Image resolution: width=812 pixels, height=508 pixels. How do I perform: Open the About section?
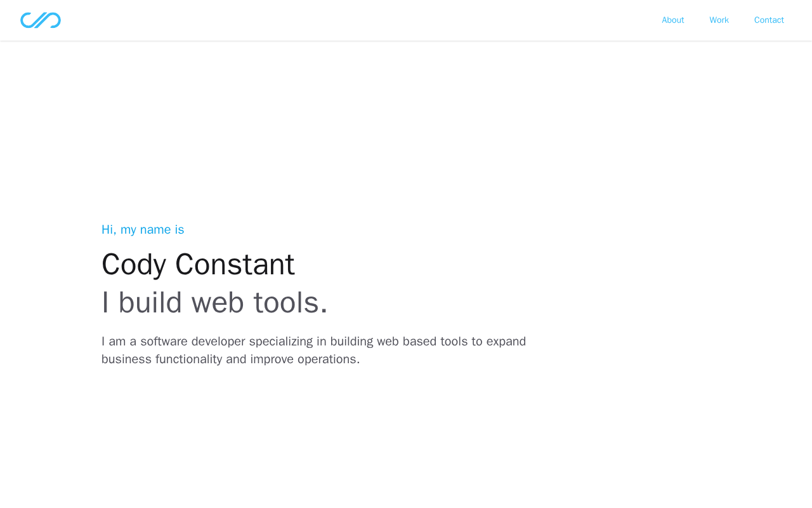click(x=672, y=20)
